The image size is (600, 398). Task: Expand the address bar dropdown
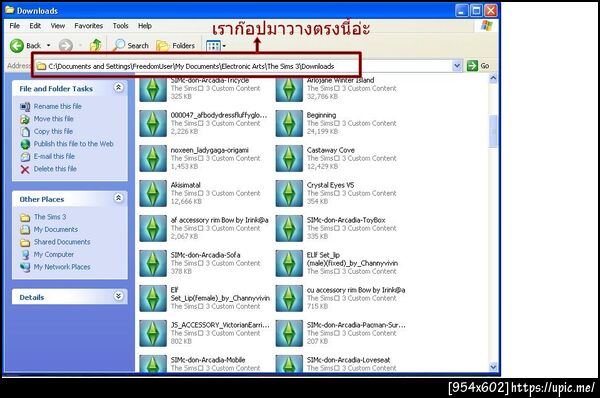coord(457,66)
